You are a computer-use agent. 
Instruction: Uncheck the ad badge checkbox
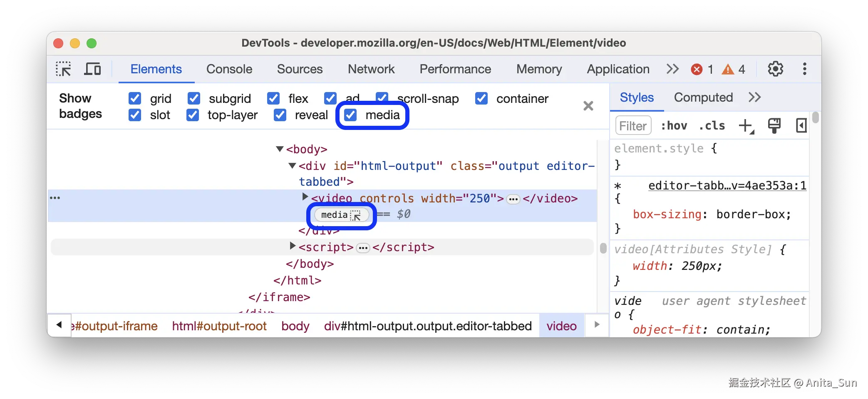click(330, 98)
